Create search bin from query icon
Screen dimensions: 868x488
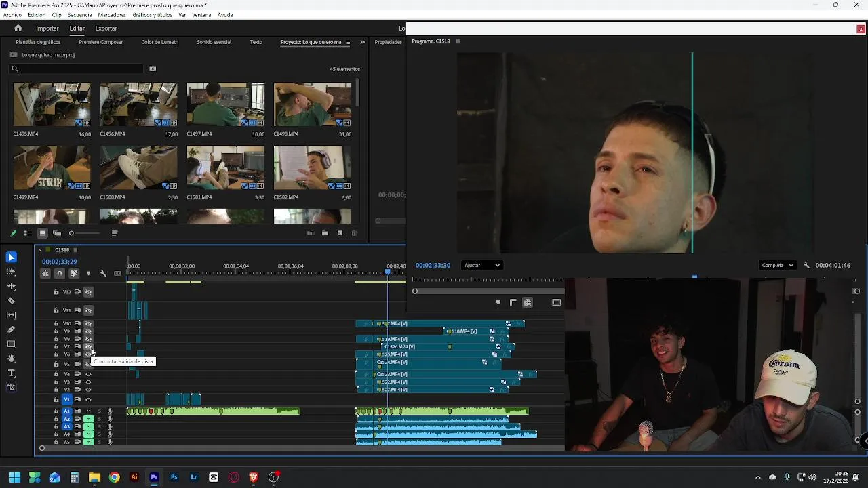153,68
